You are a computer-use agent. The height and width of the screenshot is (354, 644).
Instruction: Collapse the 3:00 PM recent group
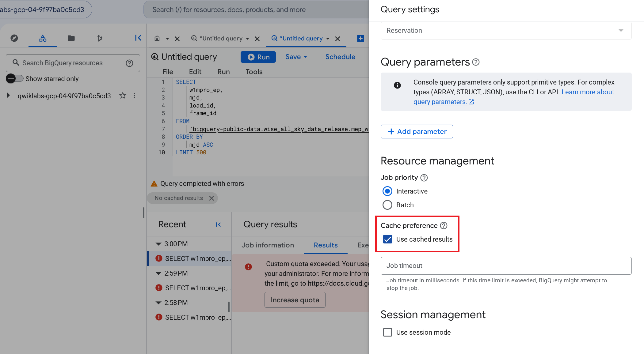coord(158,244)
